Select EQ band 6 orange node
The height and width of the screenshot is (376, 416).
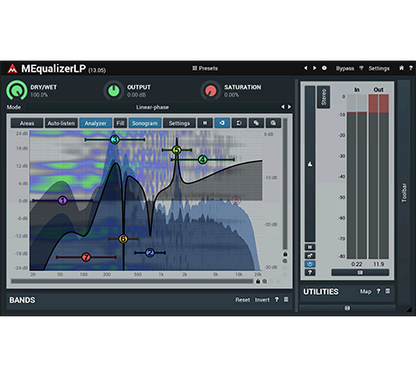(123, 239)
